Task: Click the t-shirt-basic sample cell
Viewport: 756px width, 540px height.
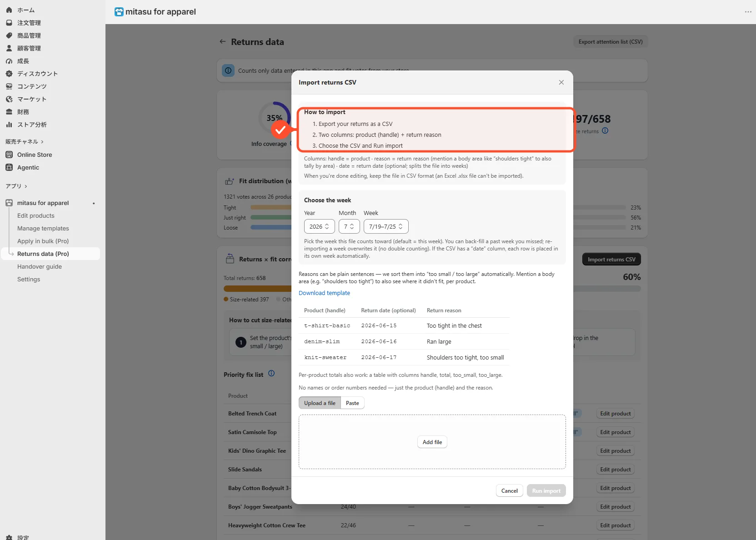Action: 327,325
